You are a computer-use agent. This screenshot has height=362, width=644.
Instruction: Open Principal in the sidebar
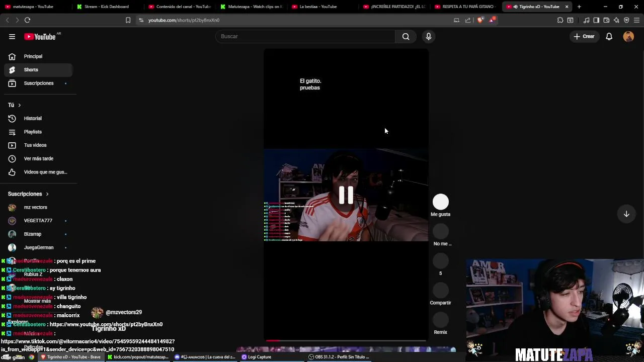[x=38, y=56]
